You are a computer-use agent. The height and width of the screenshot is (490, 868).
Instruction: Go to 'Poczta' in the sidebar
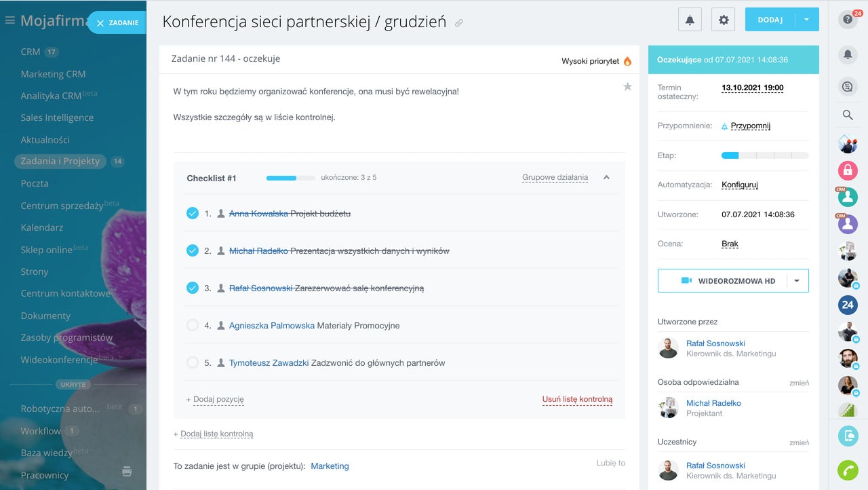(35, 183)
